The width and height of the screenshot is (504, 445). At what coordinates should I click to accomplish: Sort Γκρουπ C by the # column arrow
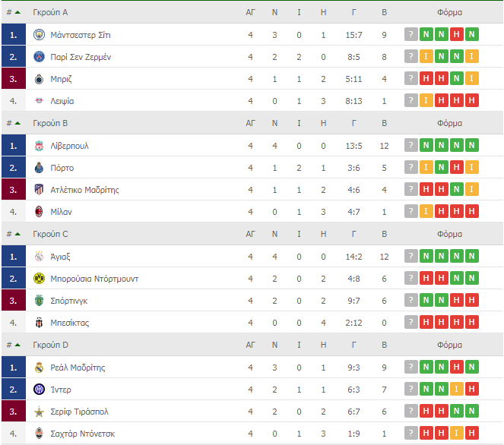pyautogui.click(x=17, y=235)
